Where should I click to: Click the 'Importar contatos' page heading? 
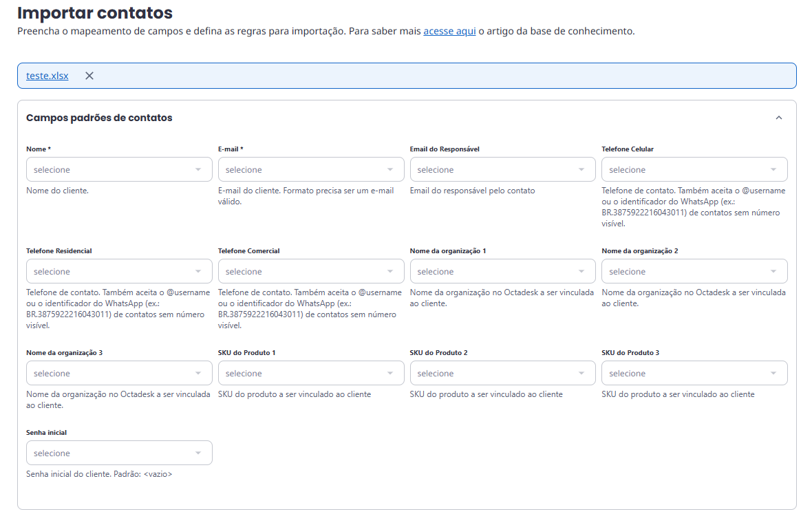click(95, 12)
